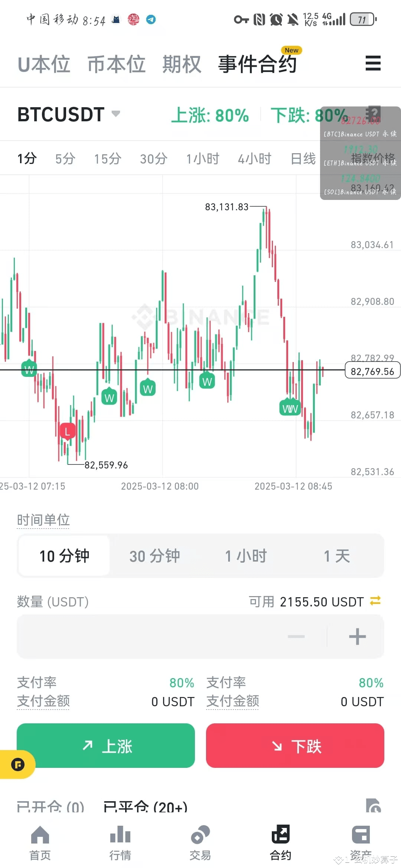Open the 指数价格 index price dropdown
This screenshot has height=868, width=401.
coord(373,157)
